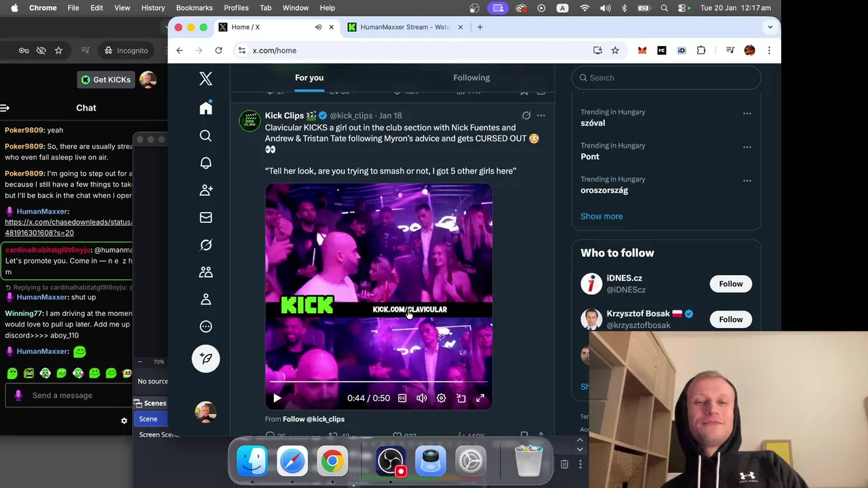The height and width of the screenshot is (488, 868).
Task: Mute the Home / X tab audio
Action: coord(318,27)
